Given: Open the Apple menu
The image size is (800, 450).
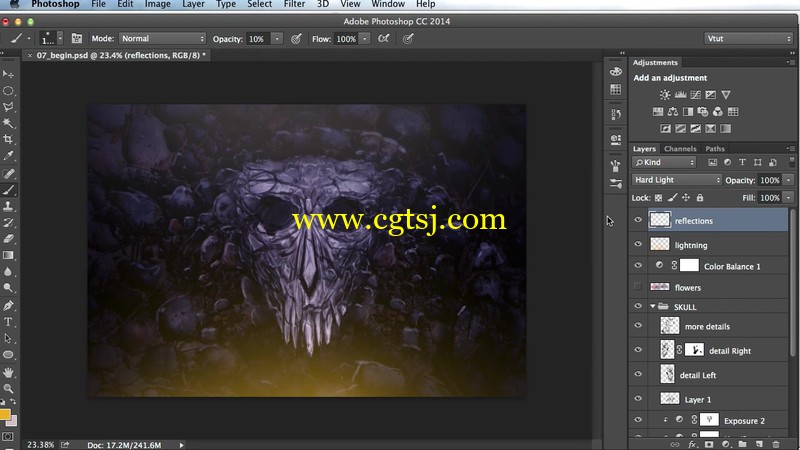Looking at the screenshot, I should [14, 4].
